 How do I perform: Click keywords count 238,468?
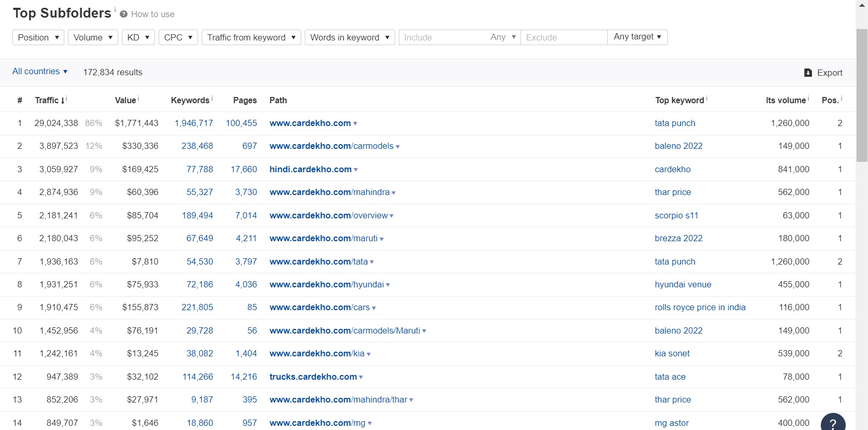click(x=197, y=146)
